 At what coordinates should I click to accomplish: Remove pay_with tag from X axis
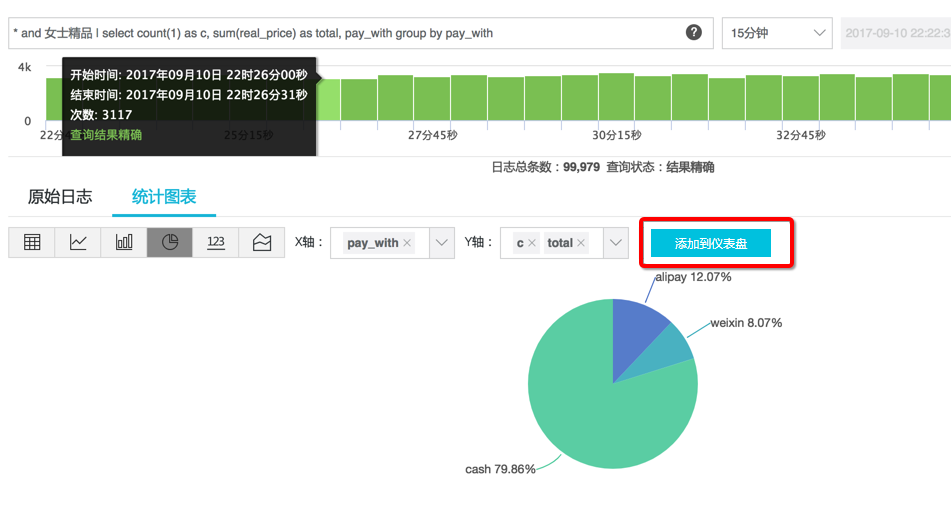tap(407, 243)
